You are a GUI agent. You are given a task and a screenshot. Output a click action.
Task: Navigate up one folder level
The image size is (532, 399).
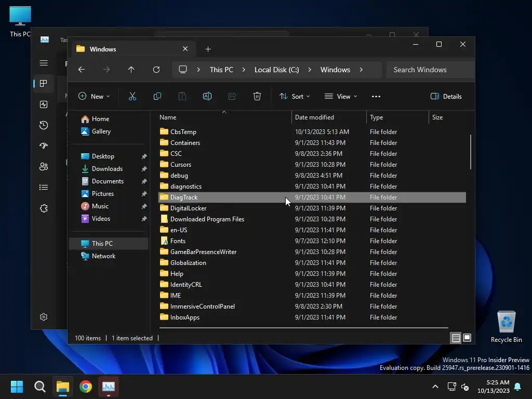coord(131,70)
